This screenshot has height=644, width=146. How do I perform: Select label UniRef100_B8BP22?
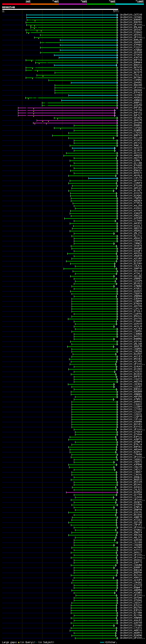pos(131,103)
